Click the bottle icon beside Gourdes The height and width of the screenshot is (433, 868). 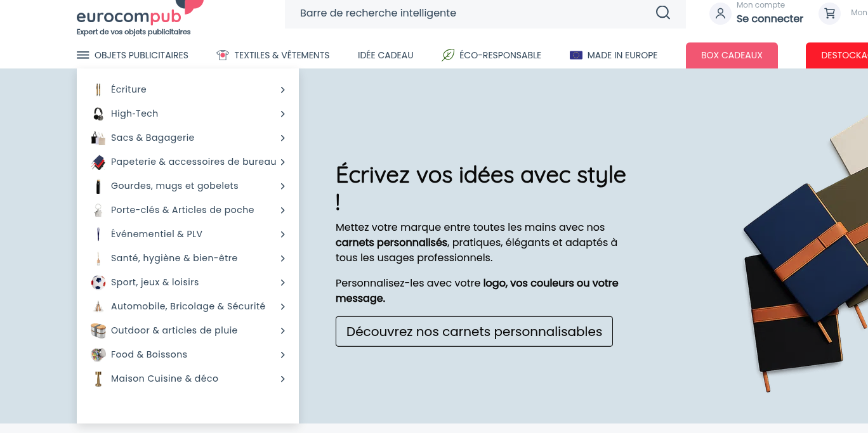pos(98,186)
